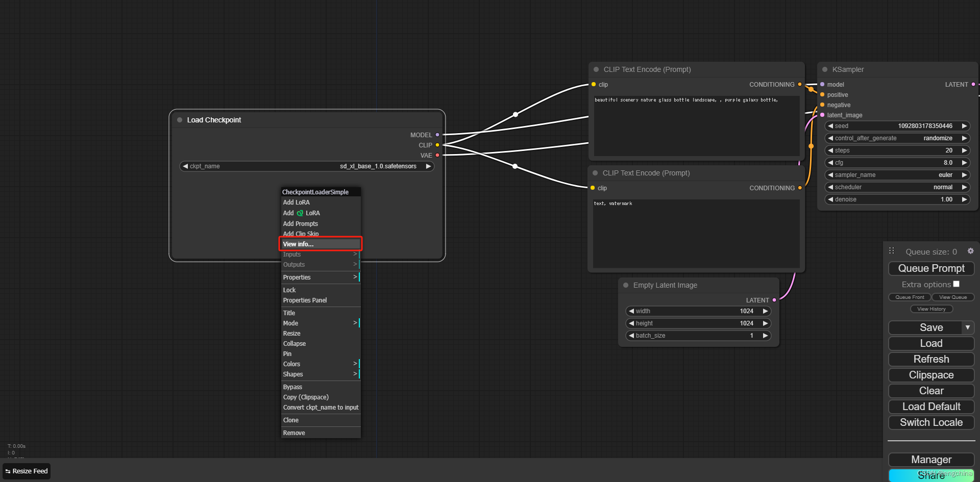This screenshot has width=980, height=482.
Task: Increase steps with the right arrow
Action: [x=964, y=150]
